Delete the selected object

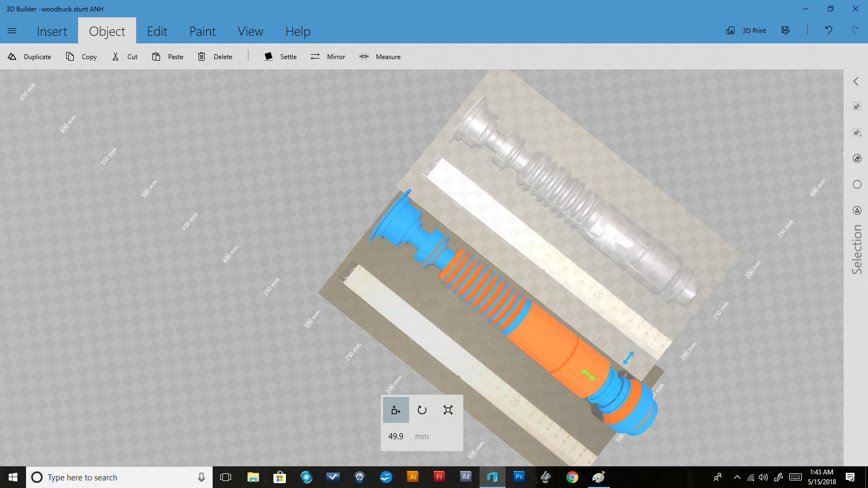[215, 56]
